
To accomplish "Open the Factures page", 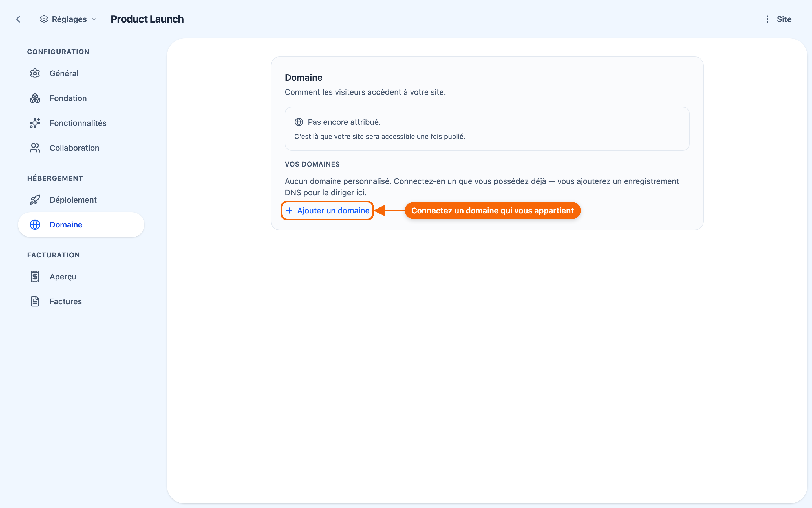I will 81,301.
